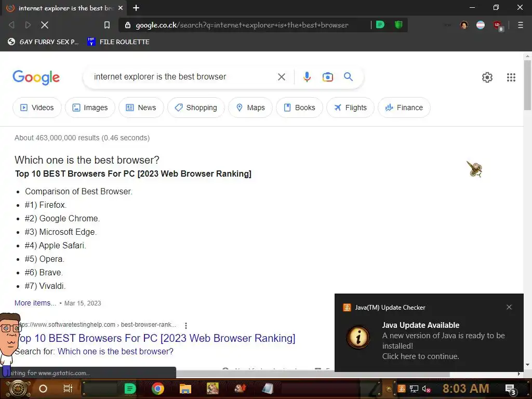The width and height of the screenshot is (532, 399).
Task: Click the site lock icon in address bar
Action: click(x=128, y=25)
